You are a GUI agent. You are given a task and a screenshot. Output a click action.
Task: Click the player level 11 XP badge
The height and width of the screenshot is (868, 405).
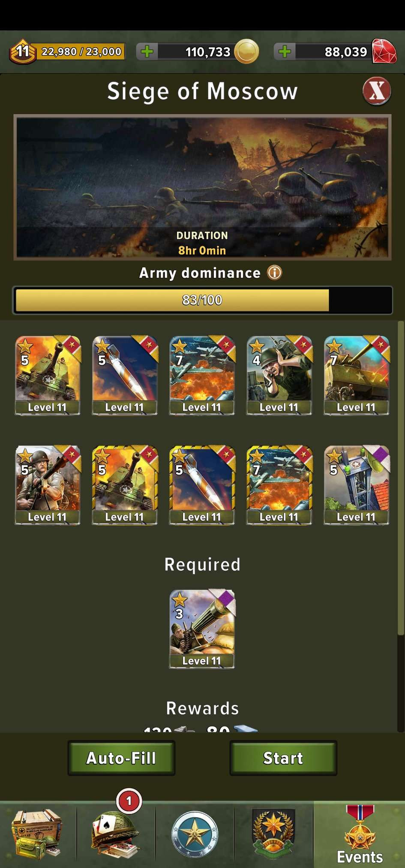tap(23, 52)
